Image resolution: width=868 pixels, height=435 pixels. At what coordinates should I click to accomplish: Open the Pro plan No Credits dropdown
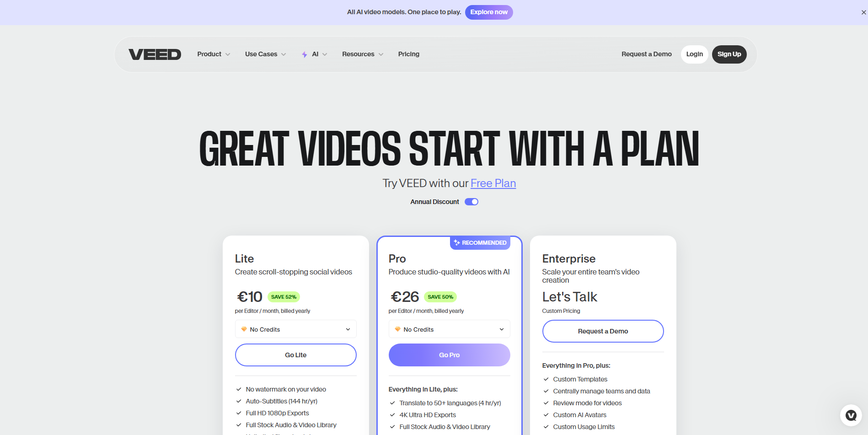(449, 329)
